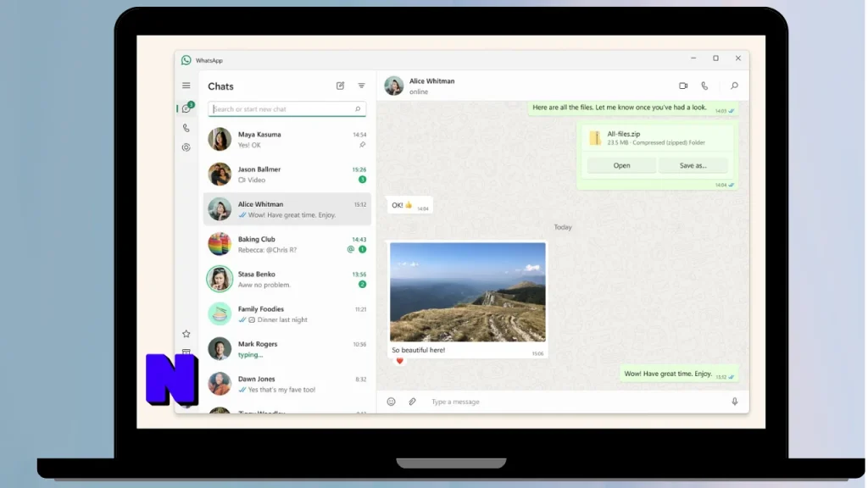Viewport: 868px width, 488px height.
Task: Click the All-files.zip file name
Action: click(x=623, y=134)
